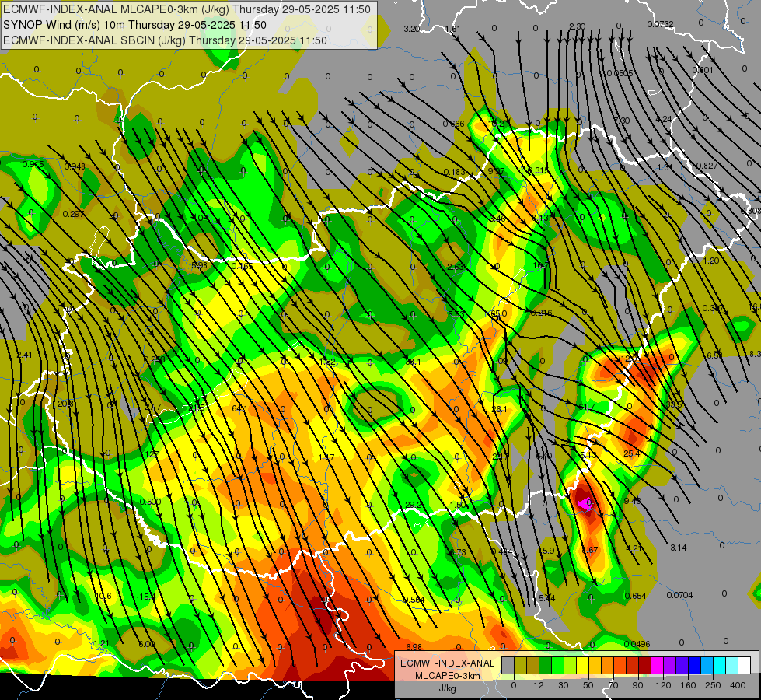Click the map value 3.14
The image size is (761, 700).
coord(679,548)
